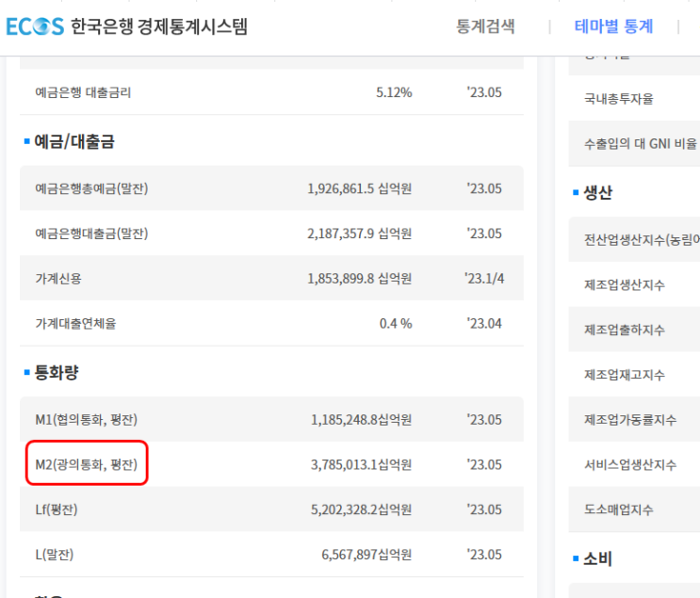Select the 예금은행대출금(말잔) indicator
700x598 pixels.
91,234
